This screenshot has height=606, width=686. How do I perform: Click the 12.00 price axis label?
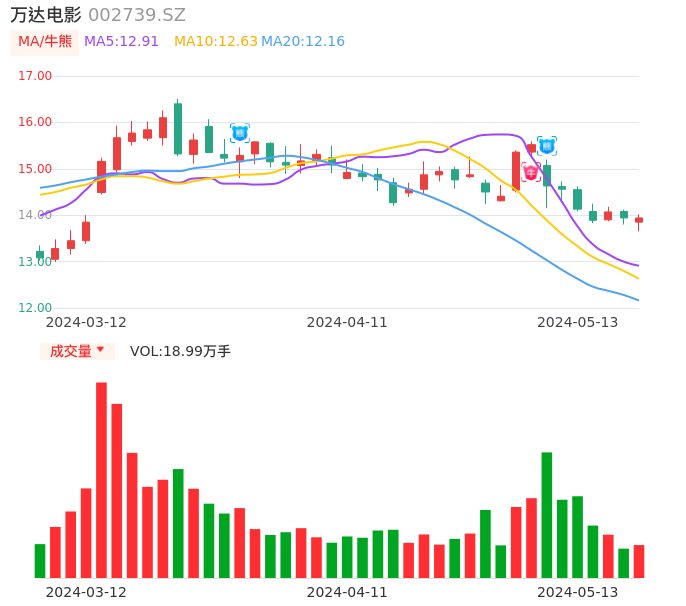point(35,308)
